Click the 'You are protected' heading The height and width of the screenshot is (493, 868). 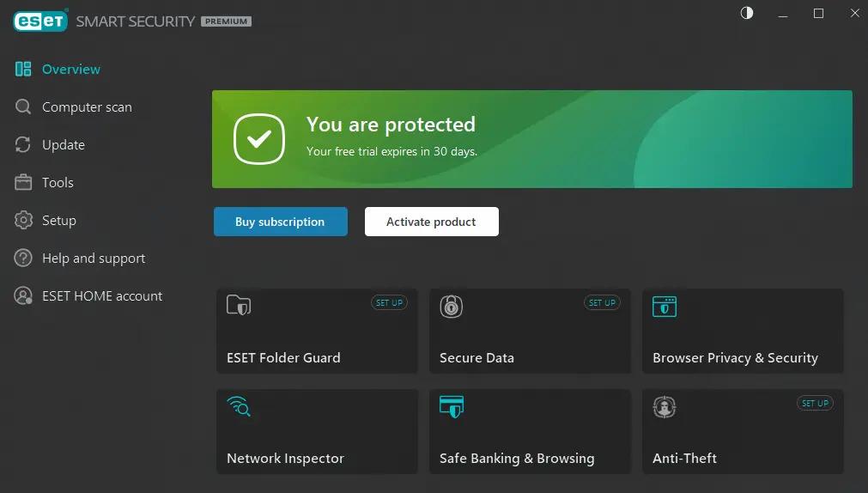391,125
